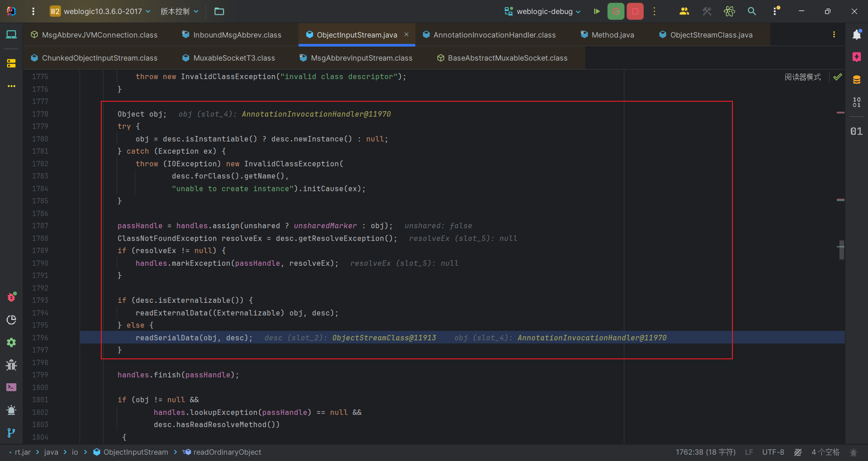Close the ObjectInputStream.java tab
The width and height of the screenshot is (868, 461).
tap(406, 34)
